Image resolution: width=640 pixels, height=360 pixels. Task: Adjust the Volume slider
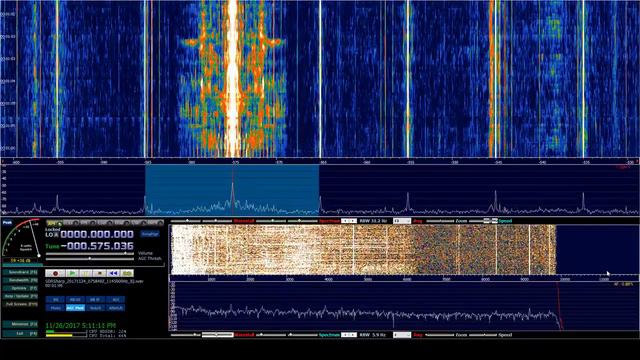pos(90,253)
